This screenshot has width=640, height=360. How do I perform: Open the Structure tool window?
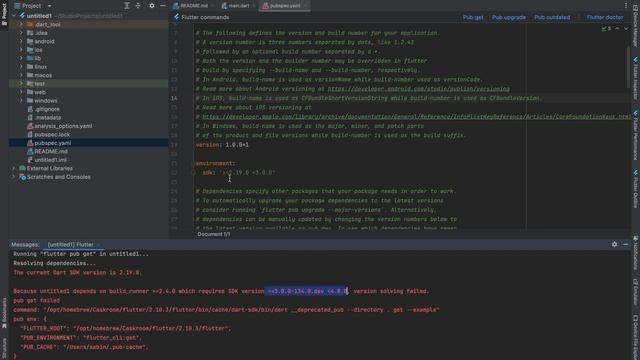click(4, 348)
